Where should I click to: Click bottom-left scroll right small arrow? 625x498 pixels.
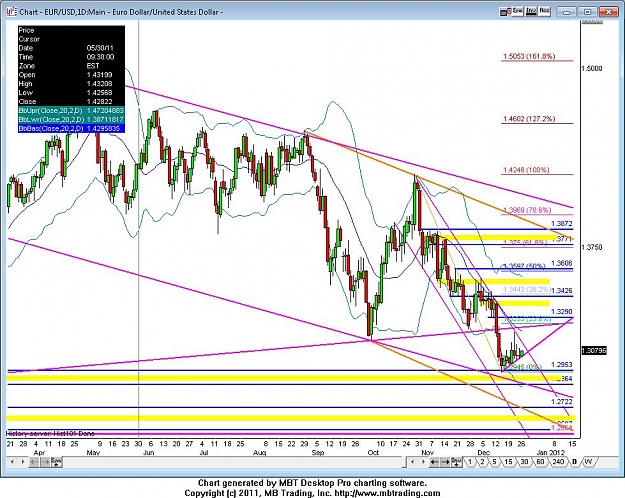click(23, 462)
